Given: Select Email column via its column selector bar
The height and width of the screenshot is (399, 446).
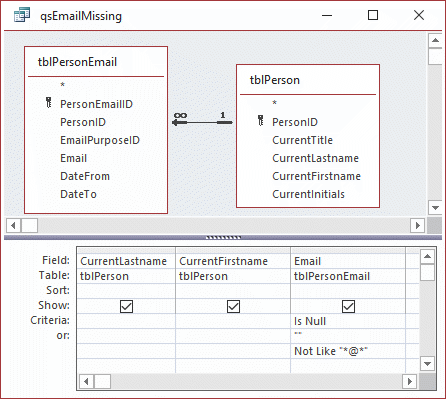Looking at the screenshot, I should (x=348, y=250).
